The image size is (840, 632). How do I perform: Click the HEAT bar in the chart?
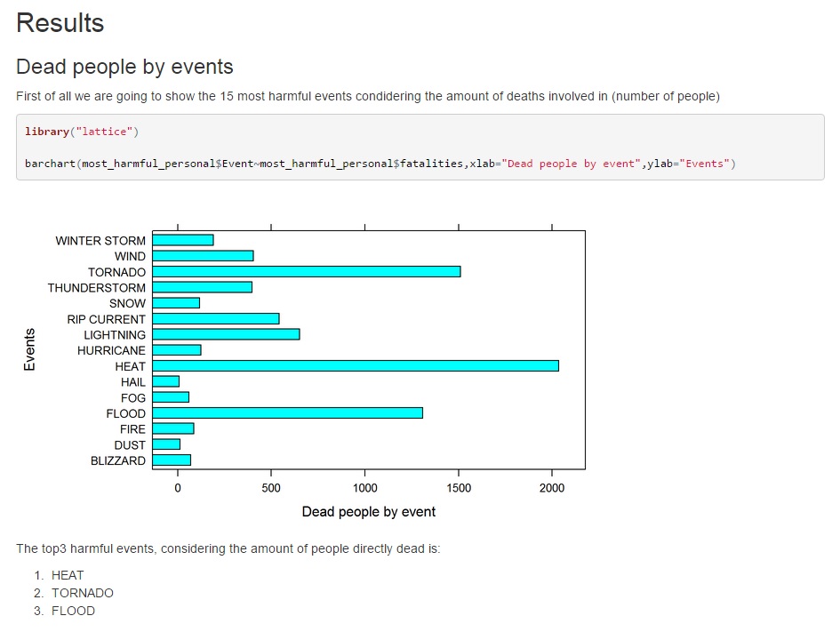356,366
